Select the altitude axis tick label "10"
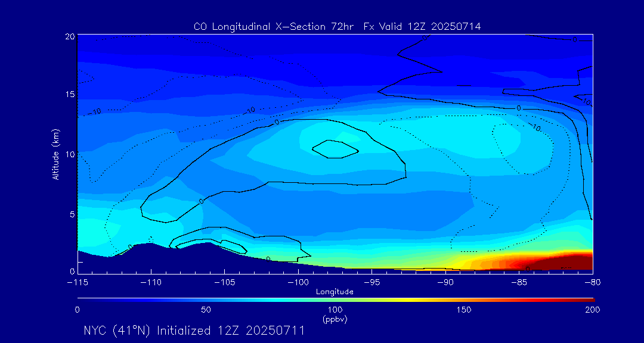The width and height of the screenshot is (644, 343). coord(69,154)
